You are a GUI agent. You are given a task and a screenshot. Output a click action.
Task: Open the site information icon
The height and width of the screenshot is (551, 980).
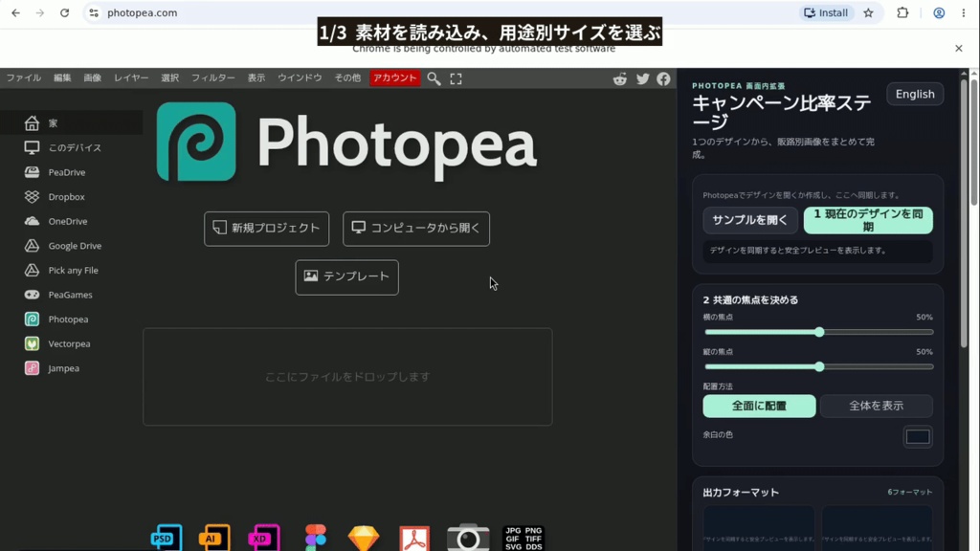[94, 12]
